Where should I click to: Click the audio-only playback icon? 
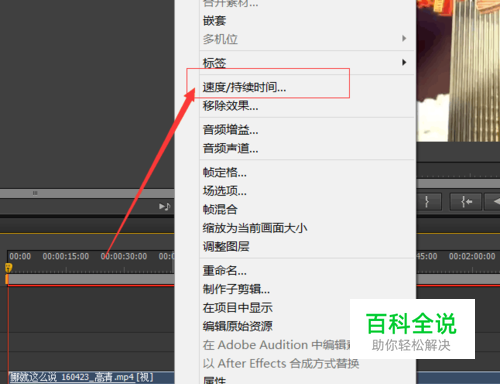pos(164,207)
